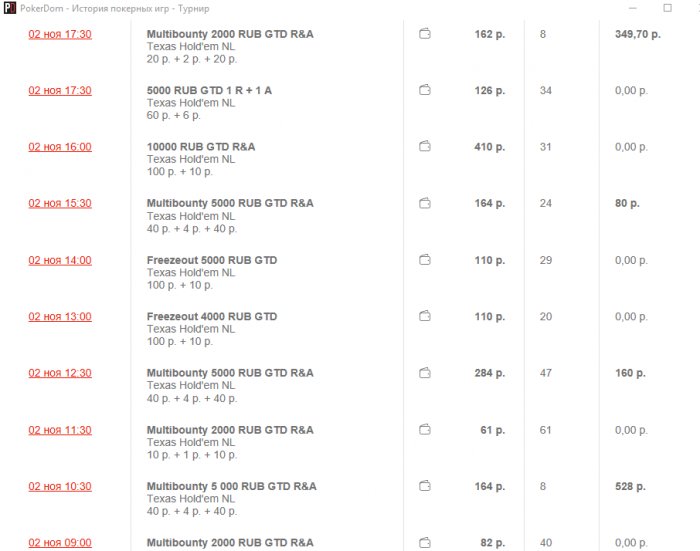The width and height of the screenshot is (700, 551).
Task: Click wallet icon in Freezeout 5000 RUB GTD row
Action: (x=424, y=260)
